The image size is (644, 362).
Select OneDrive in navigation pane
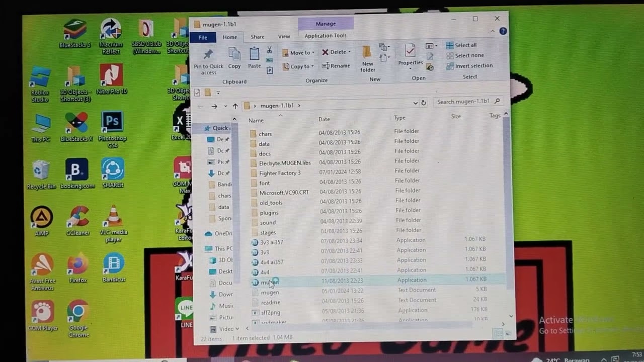(219, 233)
